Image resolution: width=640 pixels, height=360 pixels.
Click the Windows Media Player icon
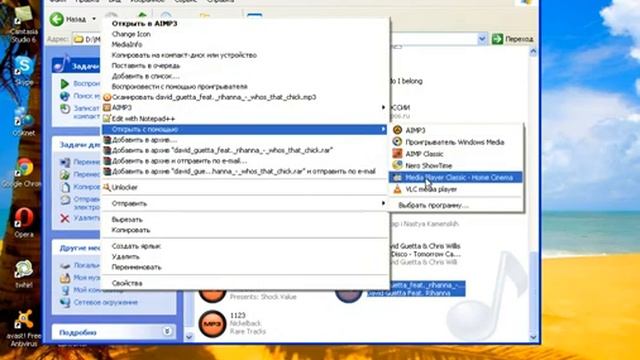click(397, 142)
